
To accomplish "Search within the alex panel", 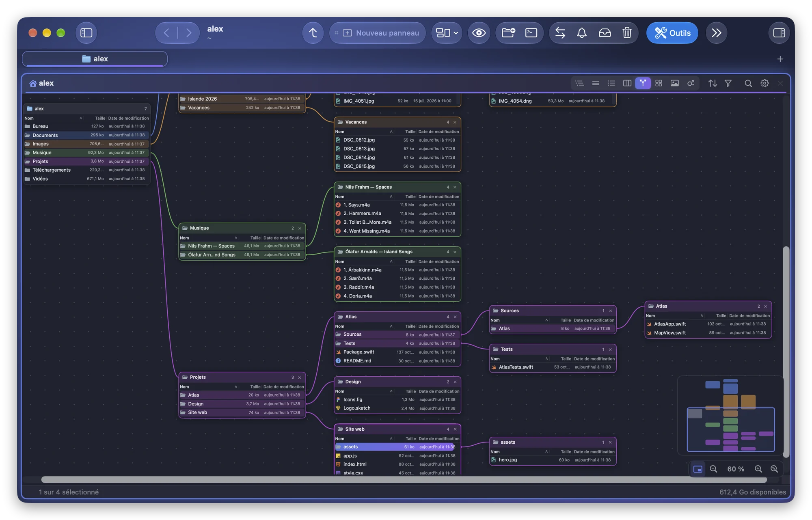I will pos(748,83).
